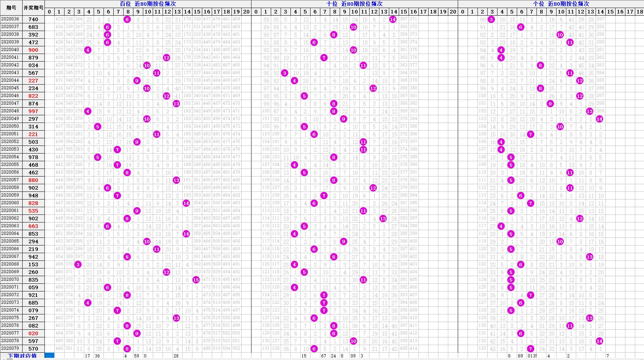Click the purple 13 ball in row 2020062 tens
Viewport: 644px width, 360px height.
click(x=383, y=218)
